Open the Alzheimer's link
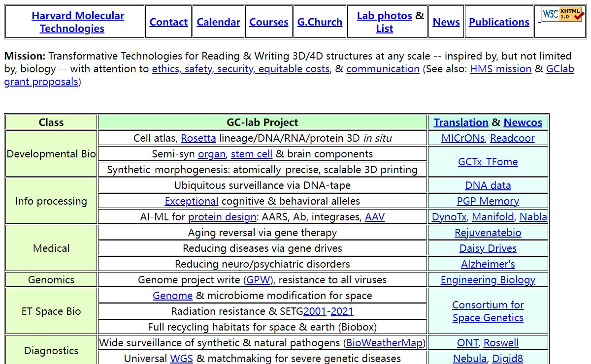The width and height of the screenshot is (591, 364). point(488,264)
